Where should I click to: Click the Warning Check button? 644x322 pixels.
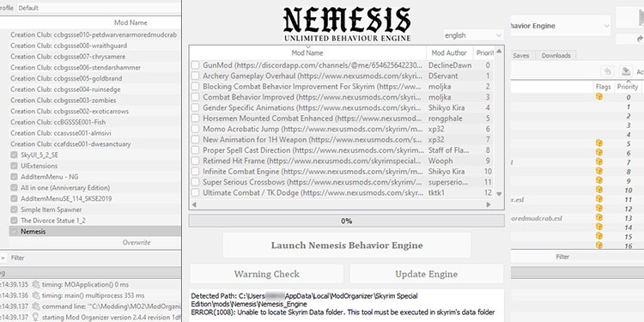point(266,274)
